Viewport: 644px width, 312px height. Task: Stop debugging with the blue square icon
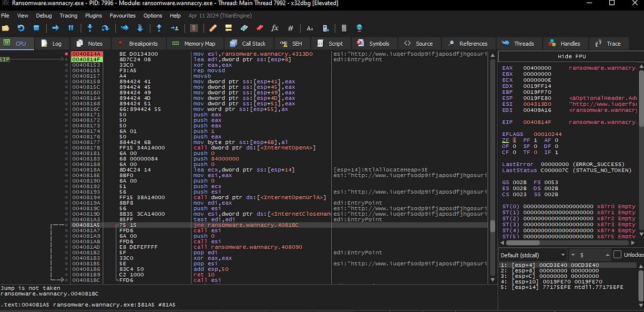coord(36,28)
